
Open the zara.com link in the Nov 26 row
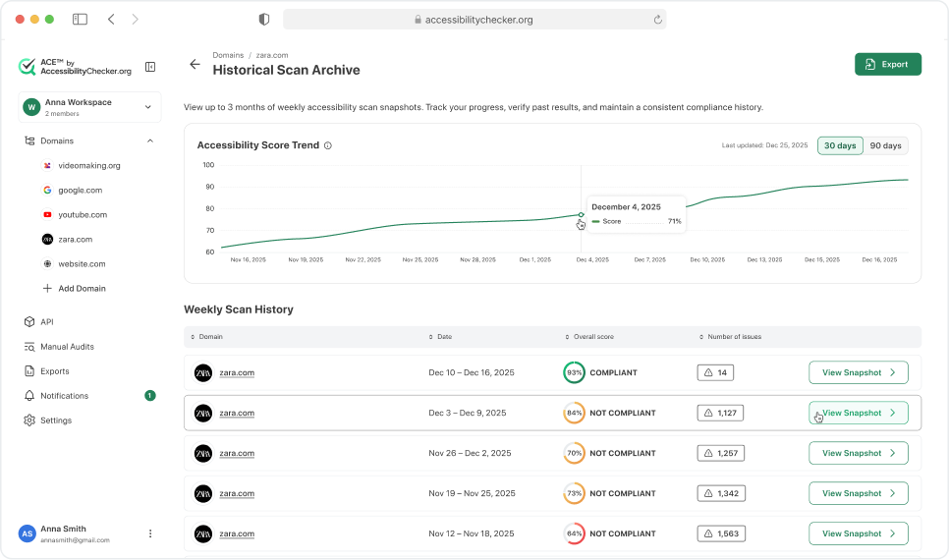click(237, 454)
